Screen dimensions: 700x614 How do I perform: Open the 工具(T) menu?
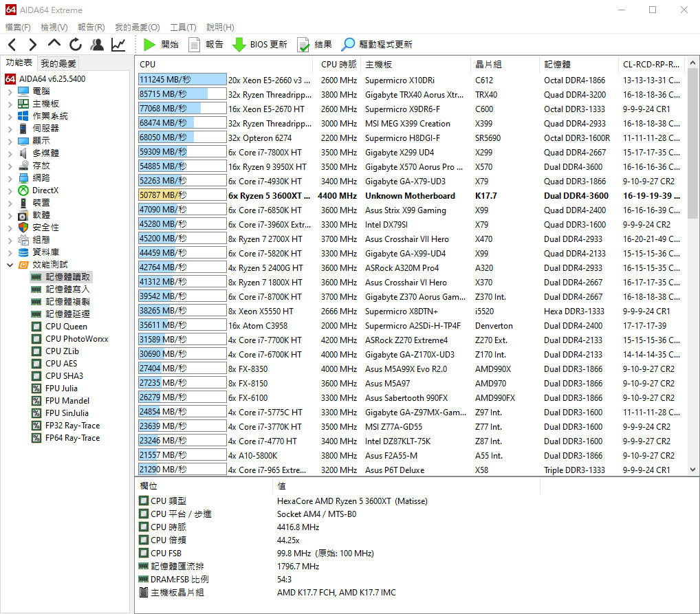click(183, 28)
